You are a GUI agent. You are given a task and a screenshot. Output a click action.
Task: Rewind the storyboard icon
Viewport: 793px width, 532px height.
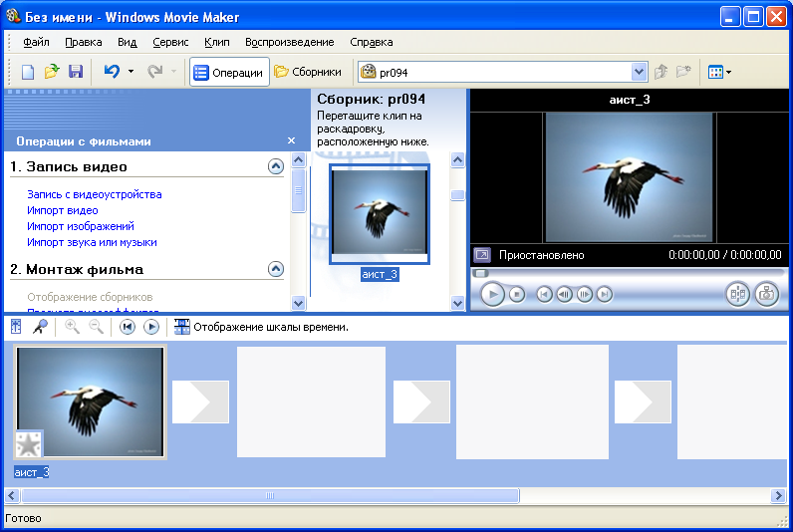(128, 327)
